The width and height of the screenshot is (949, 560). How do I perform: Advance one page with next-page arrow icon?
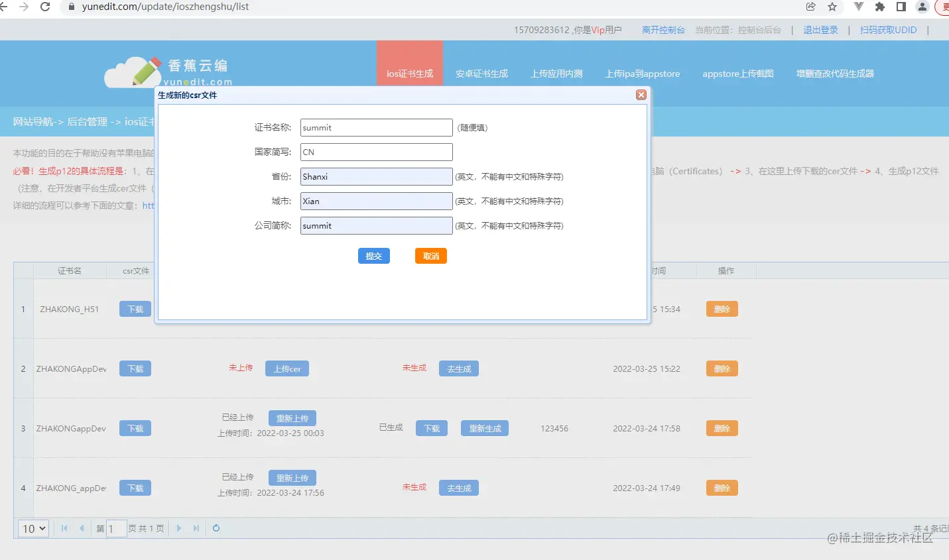179,528
